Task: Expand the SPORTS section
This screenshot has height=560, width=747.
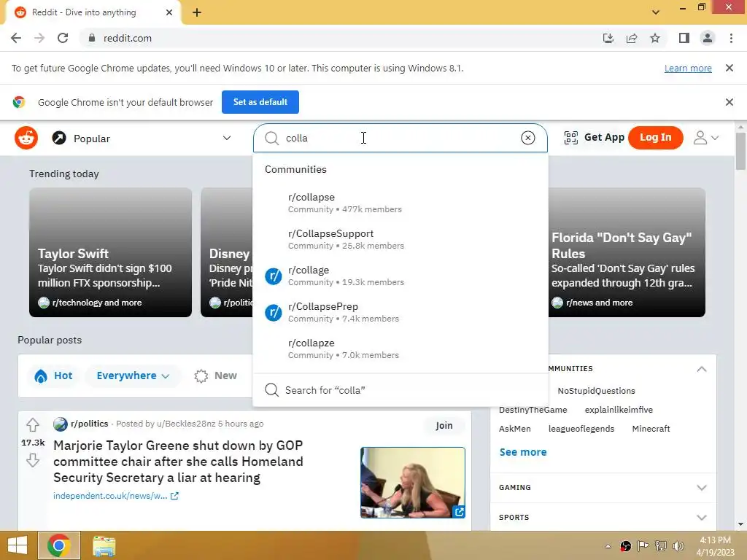Action: point(603,517)
